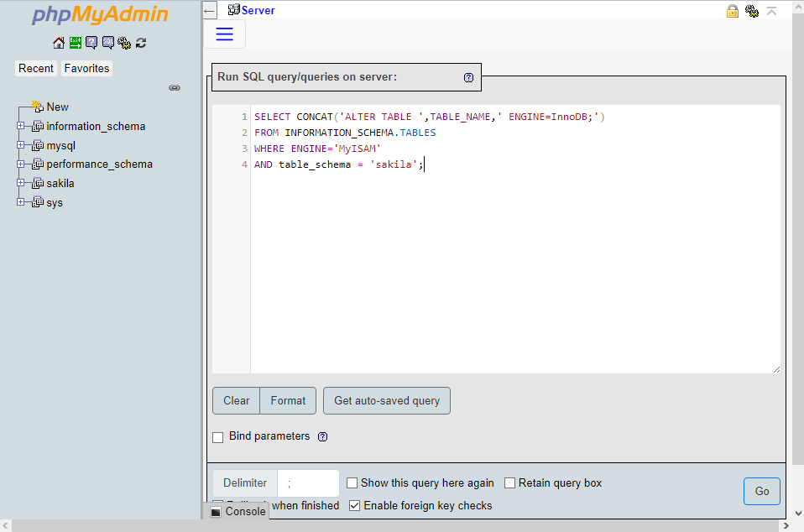Screen dimensions: 804x532
Task: Open phpMyAdmin documentation question-mark icon
Action: click(91, 43)
